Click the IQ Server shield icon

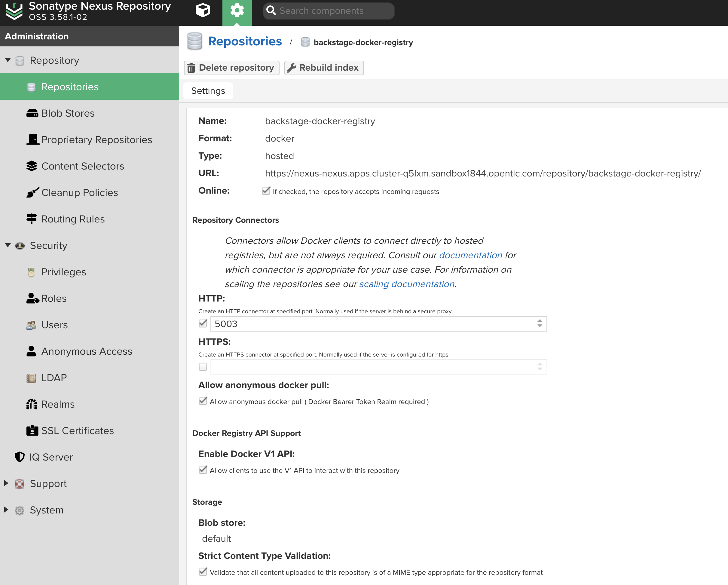pyautogui.click(x=20, y=457)
